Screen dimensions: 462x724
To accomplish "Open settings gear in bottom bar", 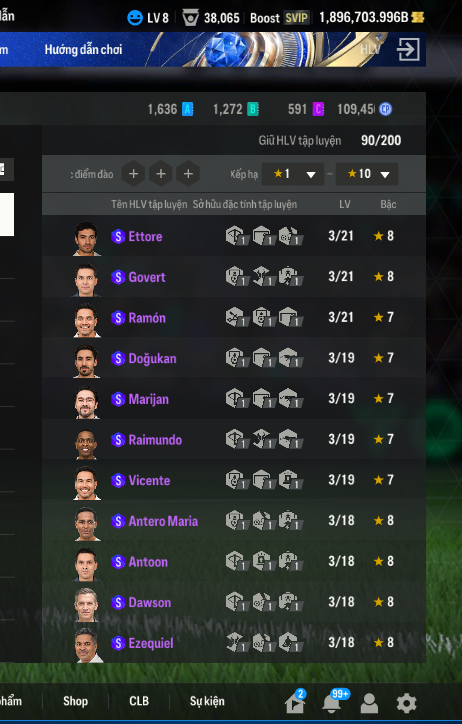I will click(407, 703).
